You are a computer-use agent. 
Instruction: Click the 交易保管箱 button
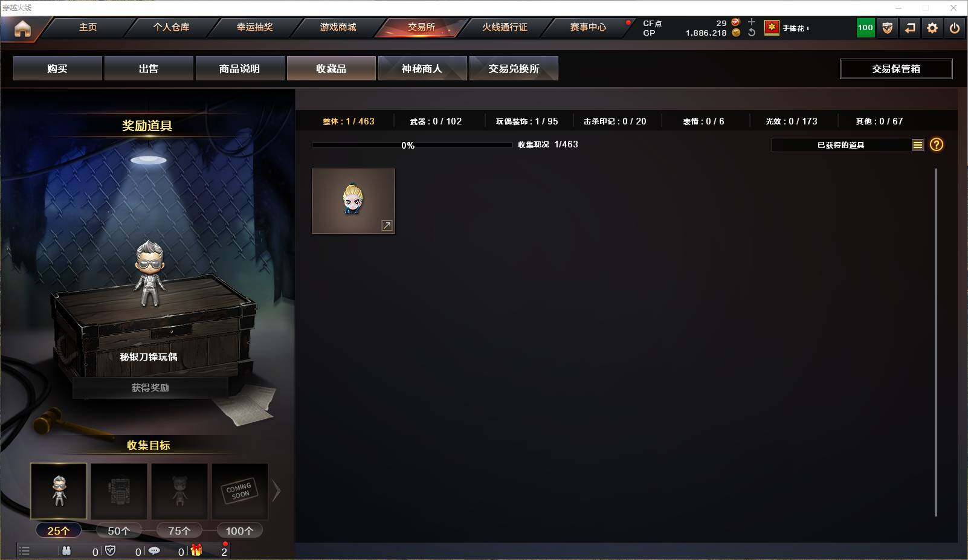tap(896, 69)
